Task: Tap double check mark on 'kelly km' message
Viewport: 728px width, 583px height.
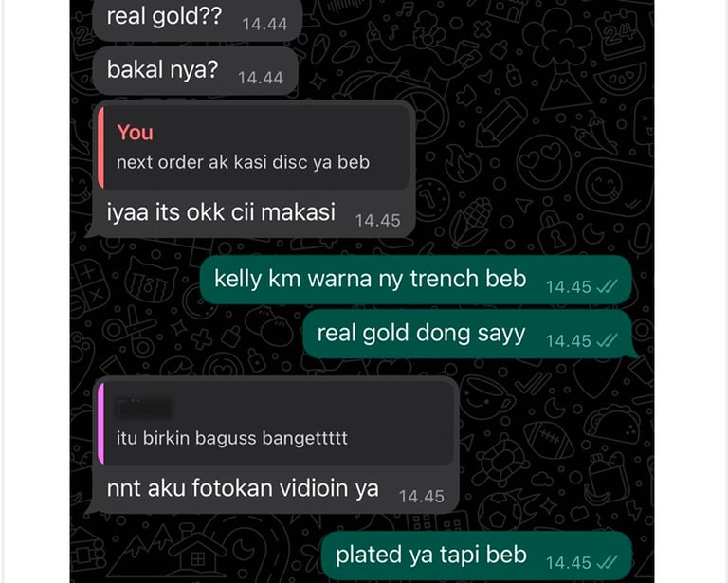Action: [x=608, y=286]
